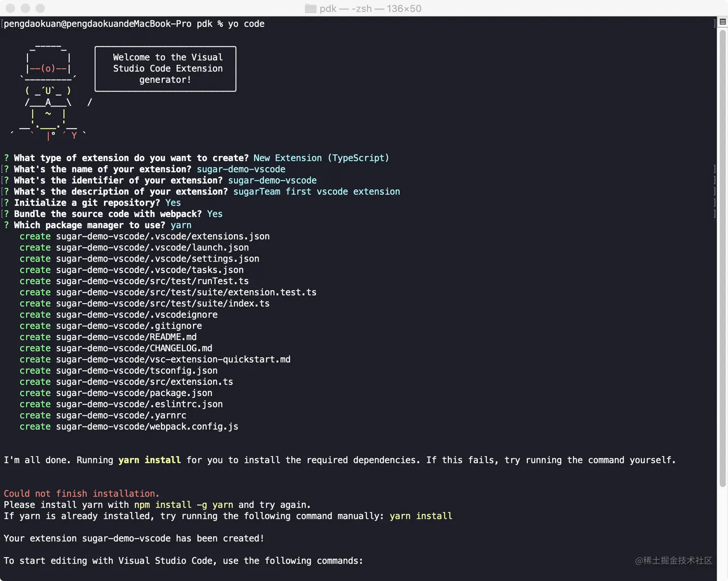728x581 pixels.
Task: Select the description "sugarTeam first vscode extension"
Action: point(316,192)
